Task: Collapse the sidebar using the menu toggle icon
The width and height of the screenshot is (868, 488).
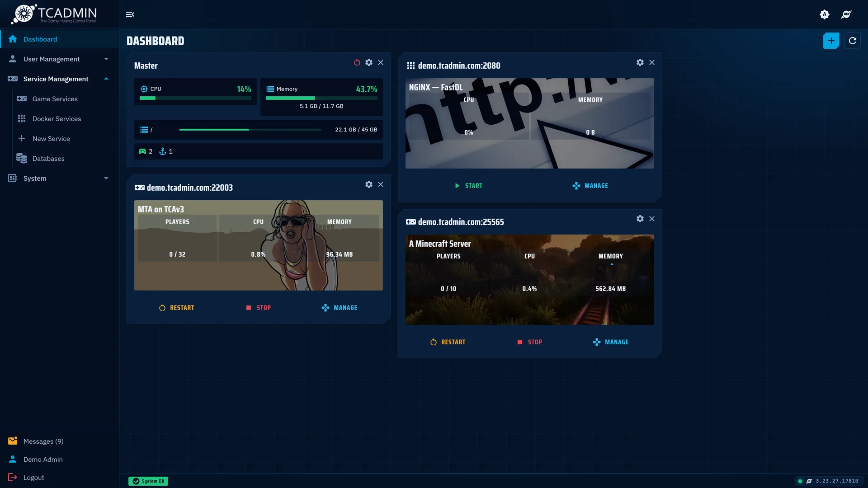Action: [x=130, y=14]
